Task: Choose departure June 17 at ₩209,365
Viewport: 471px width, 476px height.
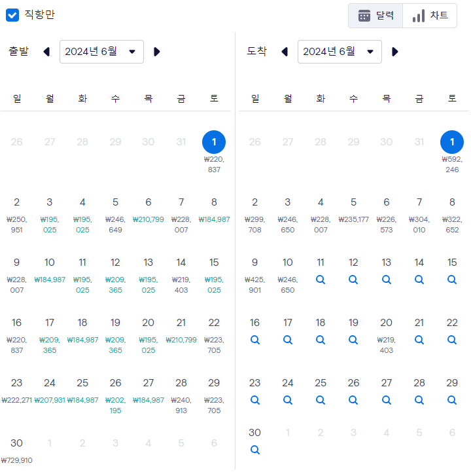Action: 50,336
